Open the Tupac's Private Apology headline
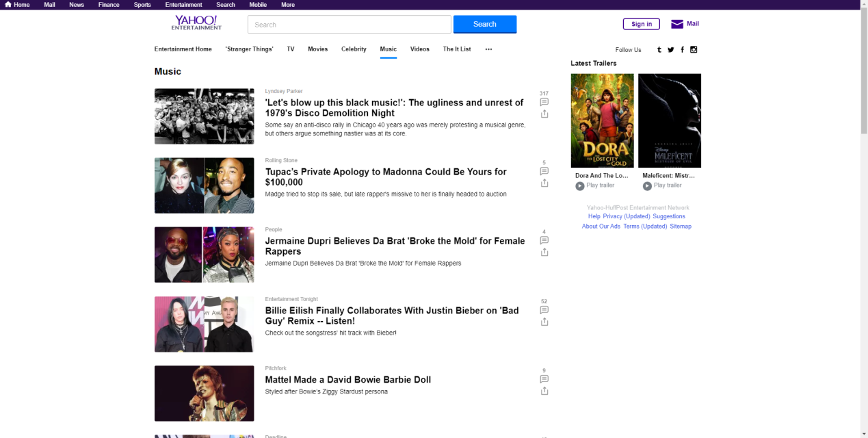Viewport: 868px width, 438px height. point(386,177)
